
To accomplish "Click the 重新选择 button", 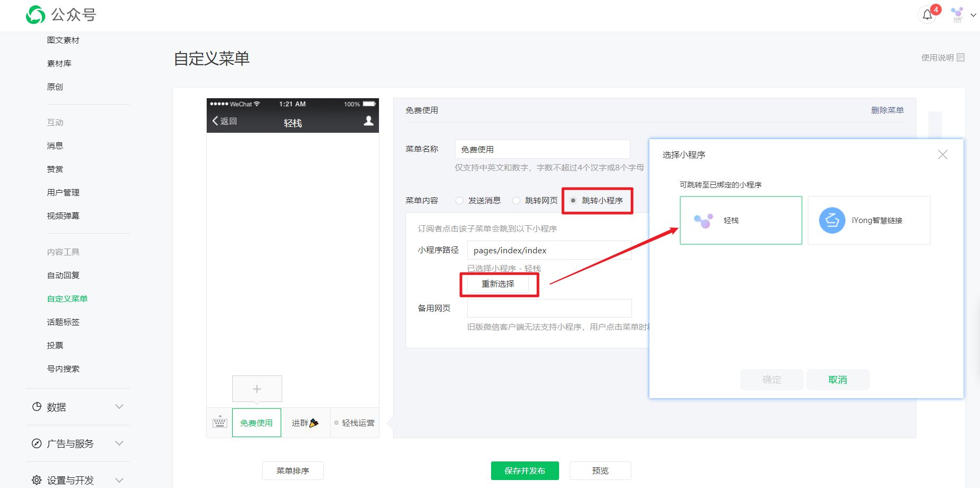I will click(498, 284).
